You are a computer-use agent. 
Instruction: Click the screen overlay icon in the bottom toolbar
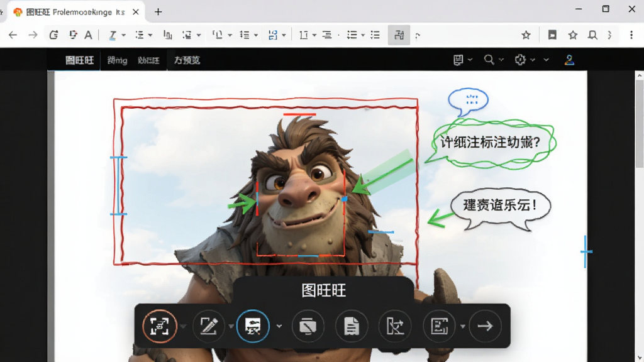point(308,326)
